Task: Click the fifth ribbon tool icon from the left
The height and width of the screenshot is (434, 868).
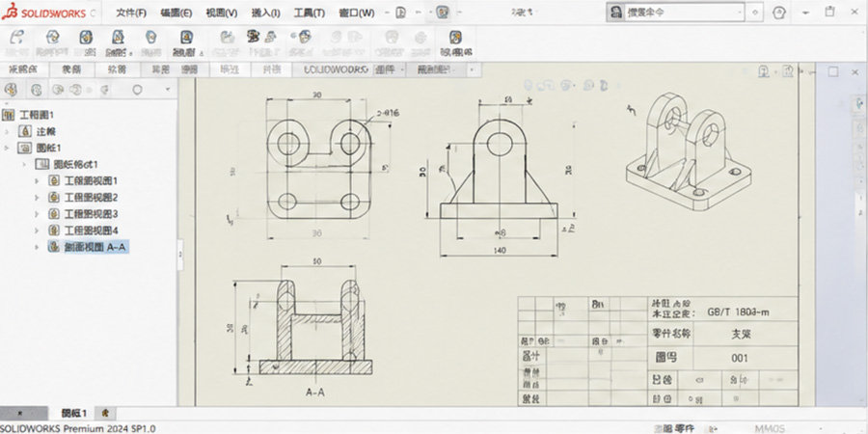Action: pos(150,38)
